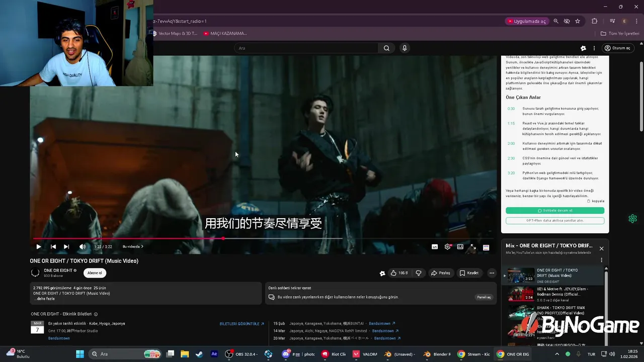This screenshot has width=644, height=362.
Task: Open the 'Bu videoda' chapters expander
Action: [133, 247]
